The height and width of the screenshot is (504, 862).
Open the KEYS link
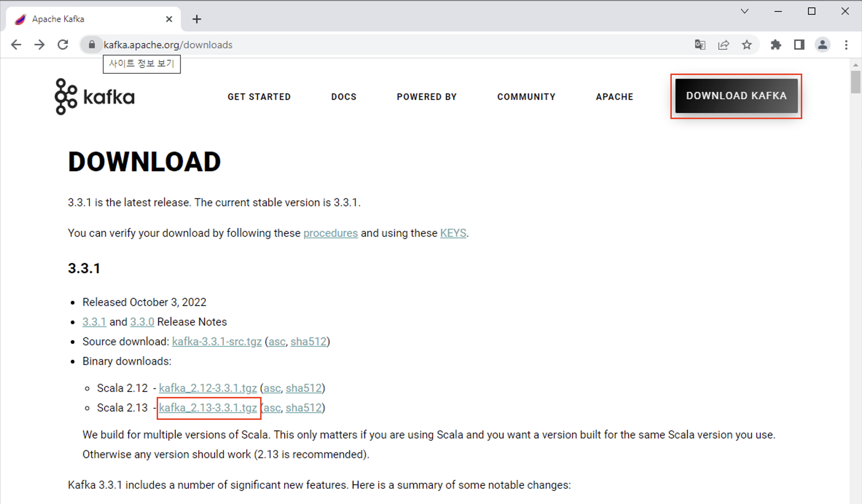pyautogui.click(x=453, y=233)
